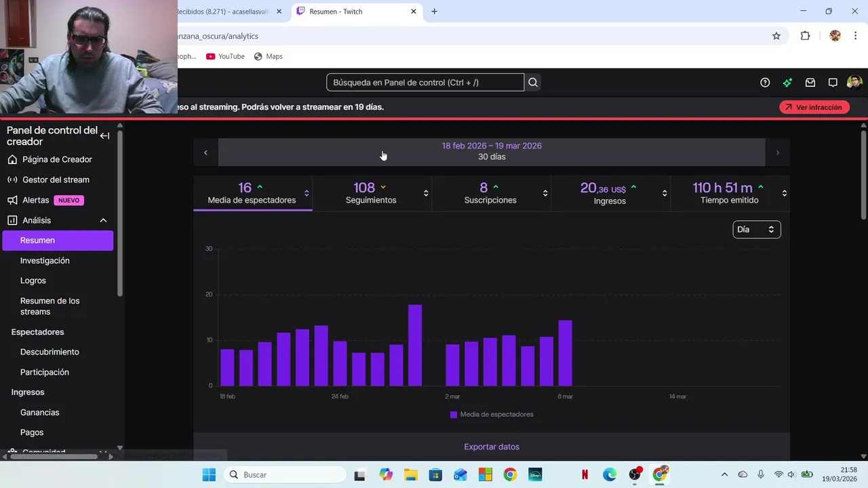Click Exportar datos link
This screenshot has width=868, height=488.
coord(492,447)
